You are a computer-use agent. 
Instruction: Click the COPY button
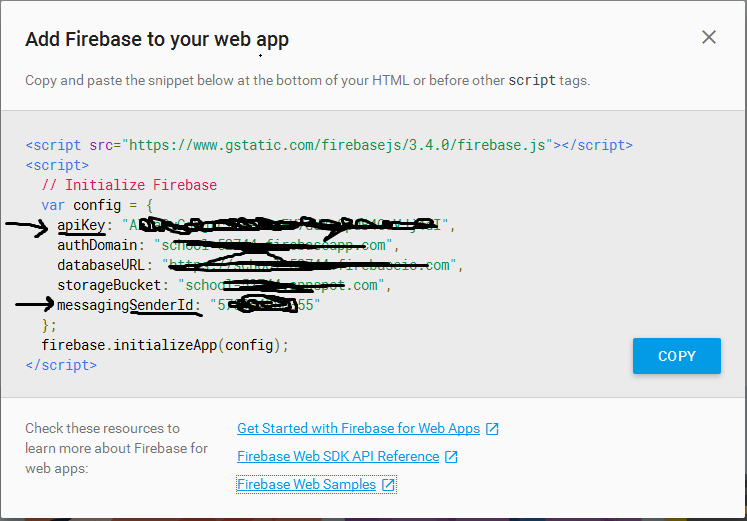[x=676, y=356]
